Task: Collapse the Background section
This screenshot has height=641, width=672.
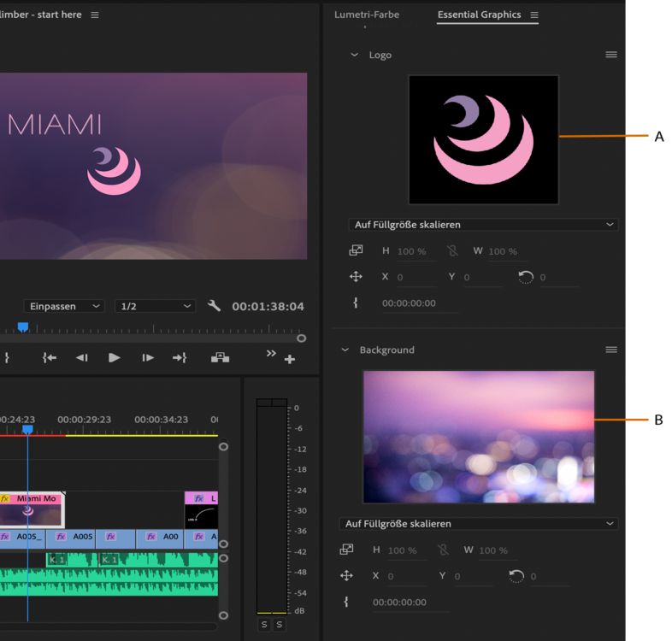Action: click(345, 350)
